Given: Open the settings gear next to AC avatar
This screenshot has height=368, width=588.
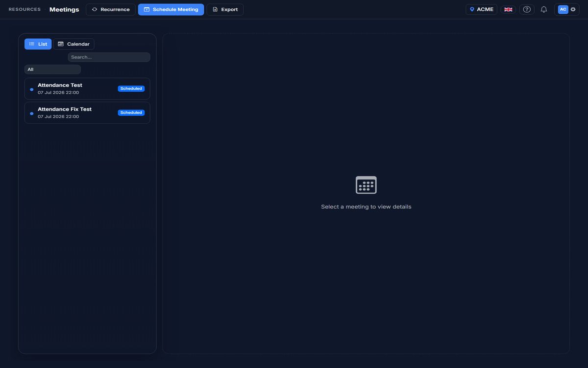Looking at the screenshot, I should click(573, 9).
